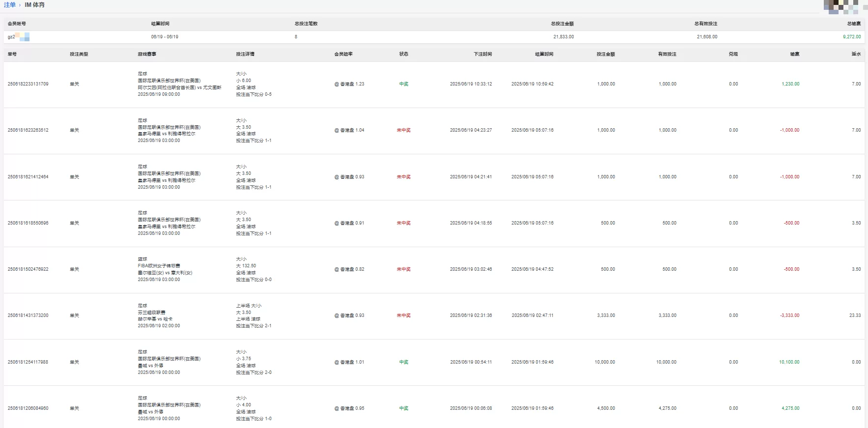Click order number 2506181618550696
The width and height of the screenshot is (868, 428).
coord(28,223)
